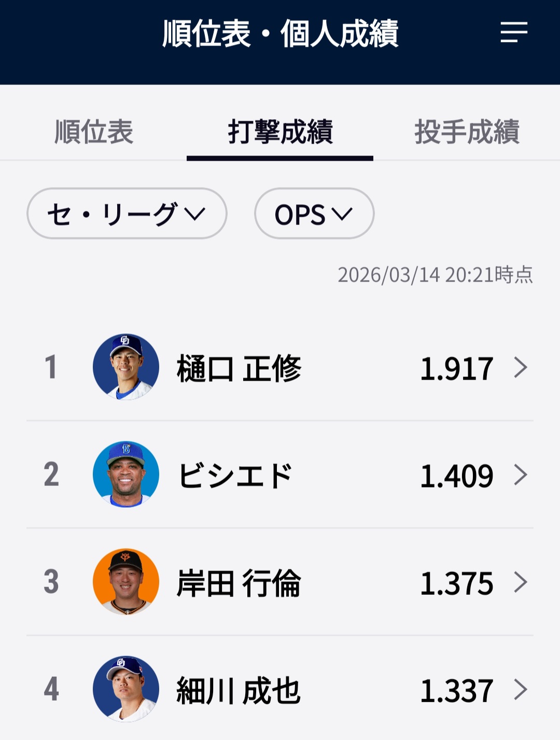Screen dimensions: 560x740
Task: Click the rank 4 player's photo
Action: tap(126, 689)
